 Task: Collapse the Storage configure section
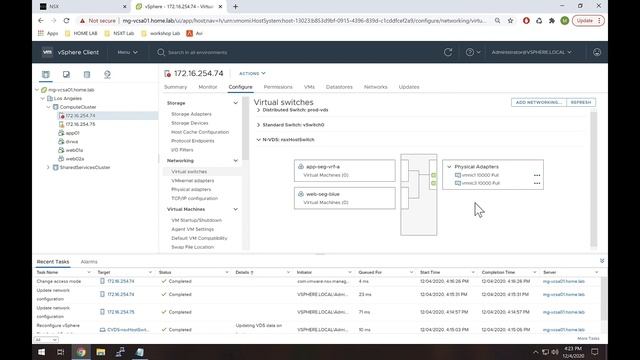(236, 103)
